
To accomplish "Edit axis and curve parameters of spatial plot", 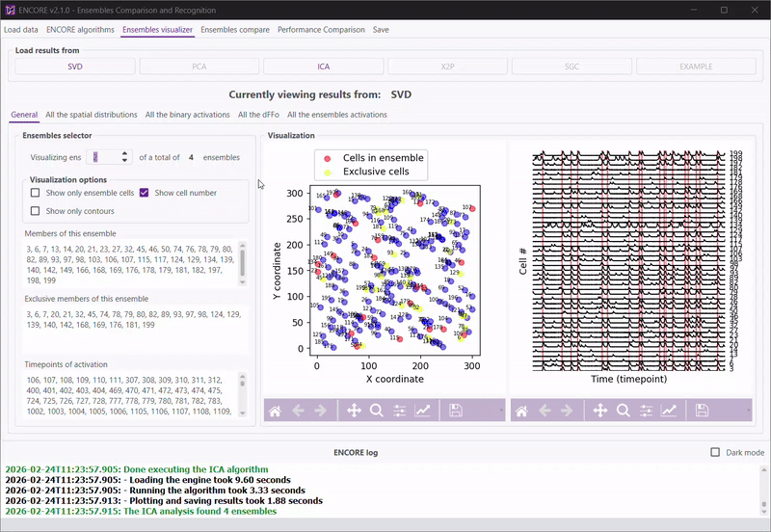I will tap(422, 411).
